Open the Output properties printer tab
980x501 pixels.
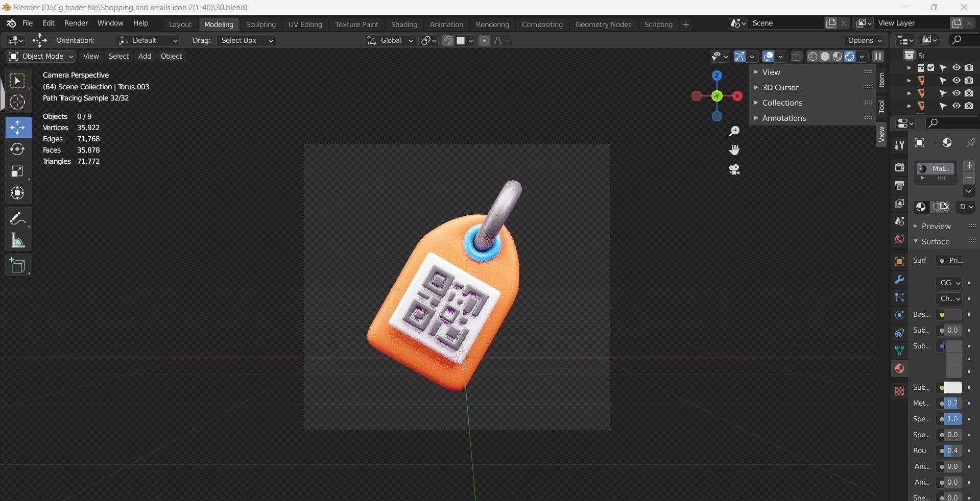point(899,185)
